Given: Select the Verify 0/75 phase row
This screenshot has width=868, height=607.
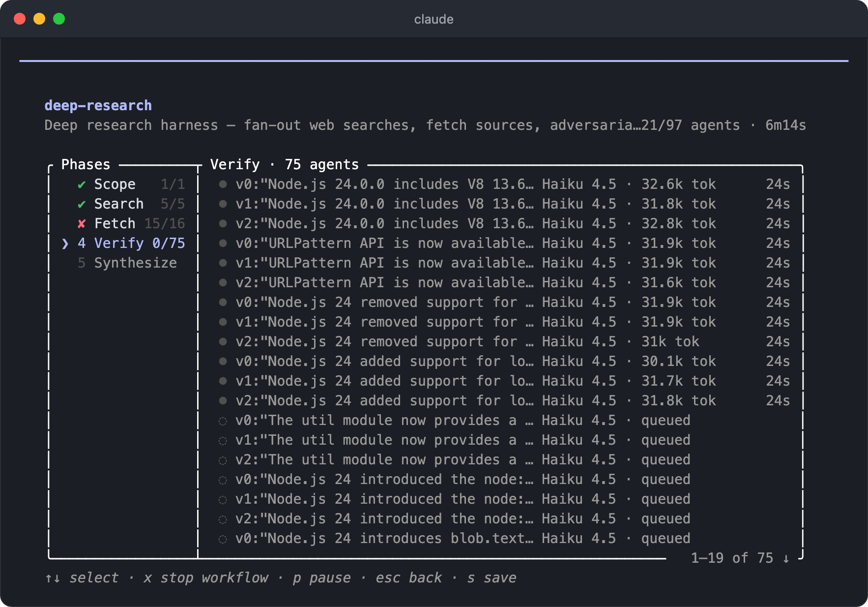Looking at the screenshot, I should [123, 243].
